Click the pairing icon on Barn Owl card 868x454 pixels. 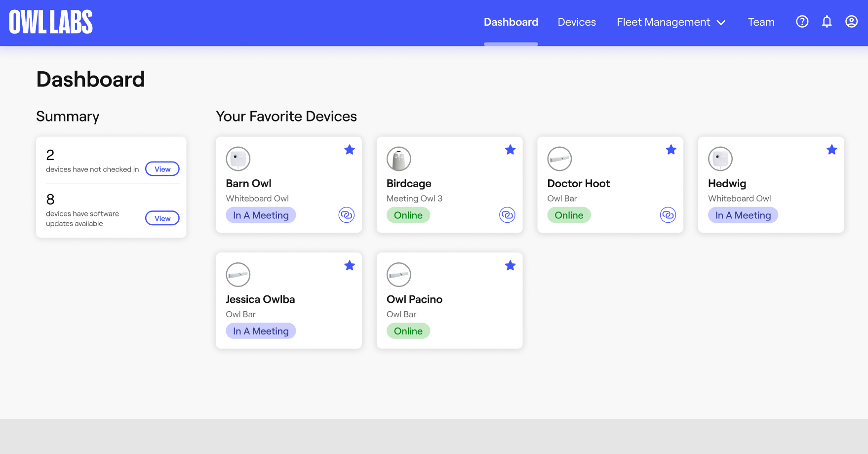(347, 215)
